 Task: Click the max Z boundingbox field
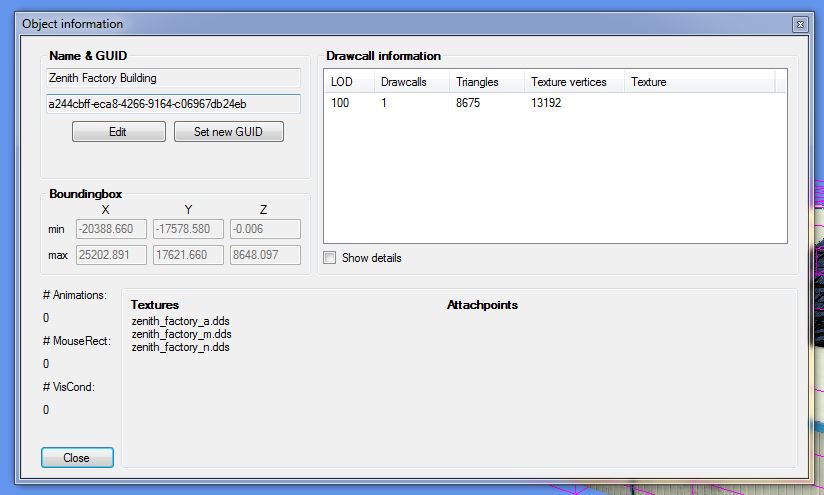(264, 255)
